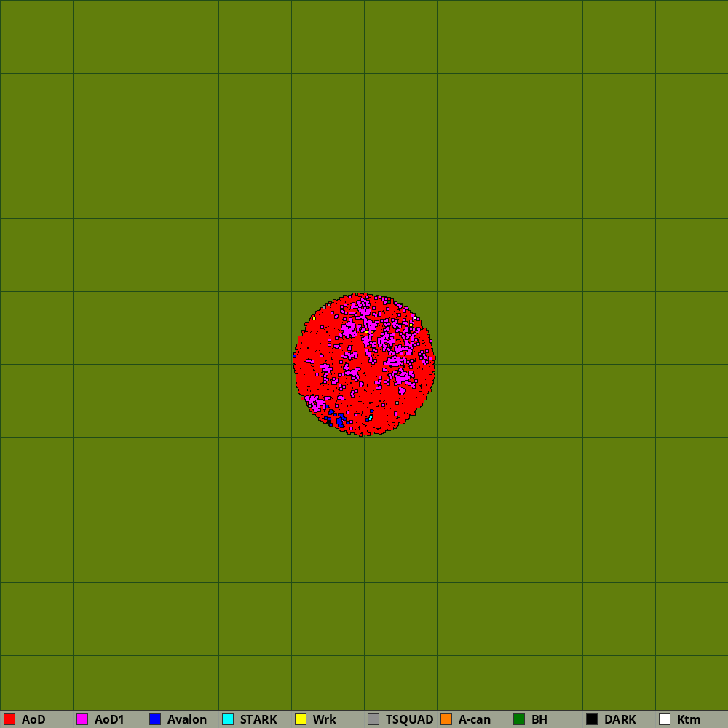Image resolution: width=728 pixels, height=728 pixels.
Task: Click the cyan STARK cell in the circle
Action: point(370,418)
